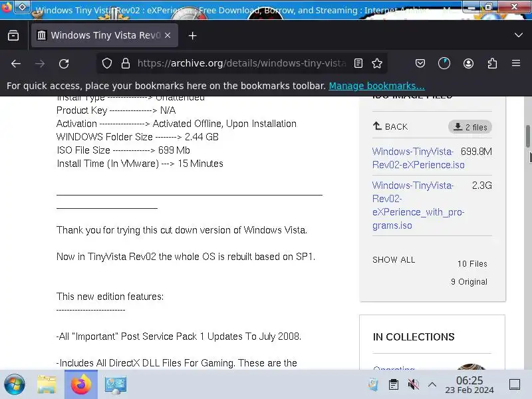Open the Start menu orb
The width and height of the screenshot is (532, 399).
[14, 384]
